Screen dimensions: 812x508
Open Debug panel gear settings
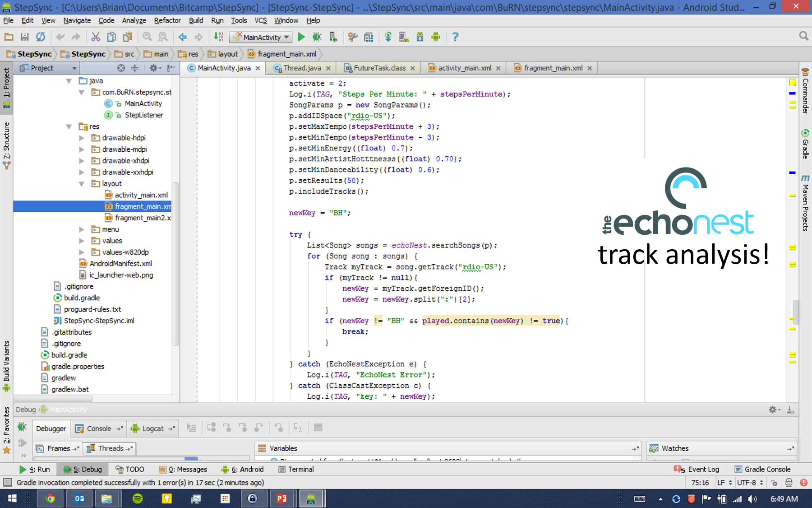pos(774,410)
